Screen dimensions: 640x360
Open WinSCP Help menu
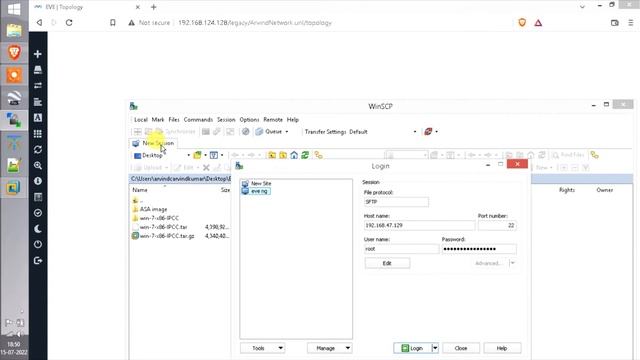pos(293,120)
